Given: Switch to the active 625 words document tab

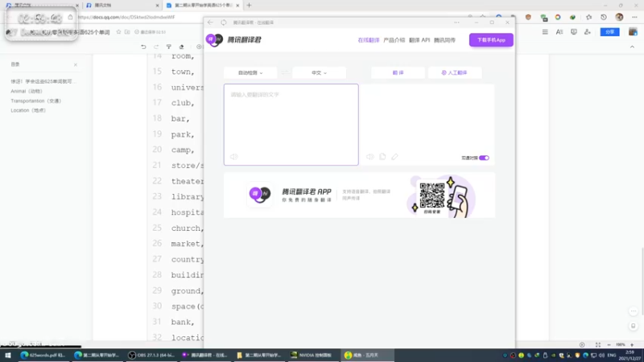Looking at the screenshot, I should coord(203,6).
